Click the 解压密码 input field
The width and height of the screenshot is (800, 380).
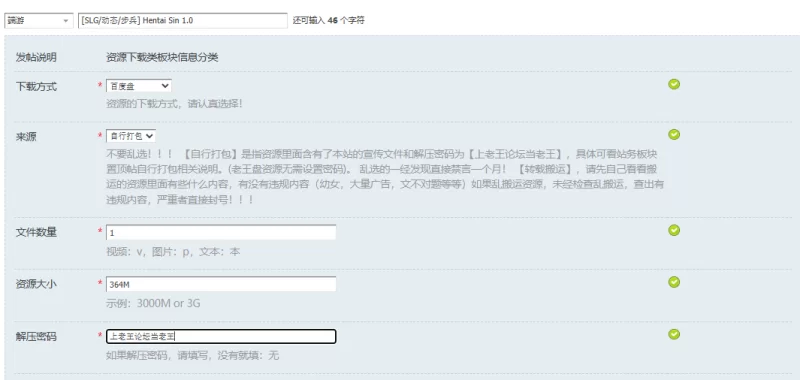[221, 337]
